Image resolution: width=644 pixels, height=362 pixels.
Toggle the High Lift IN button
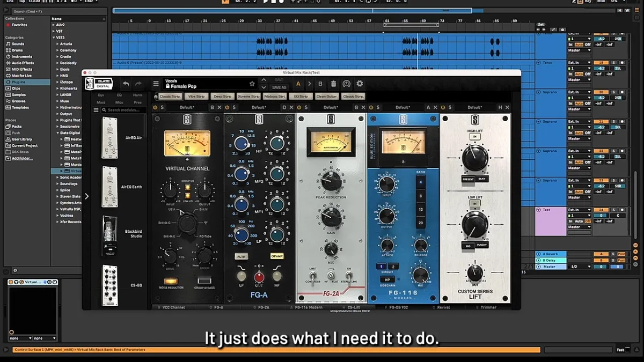475,137
